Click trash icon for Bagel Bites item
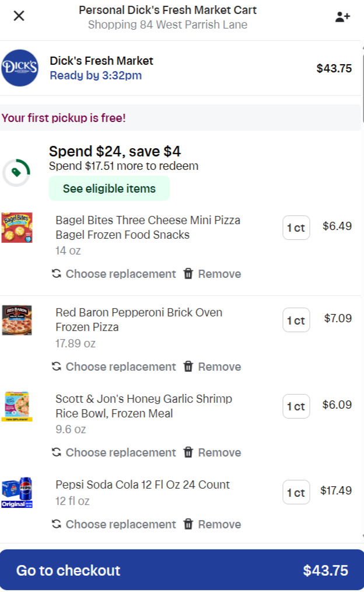The height and width of the screenshot is (592, 364). (188, 274)
